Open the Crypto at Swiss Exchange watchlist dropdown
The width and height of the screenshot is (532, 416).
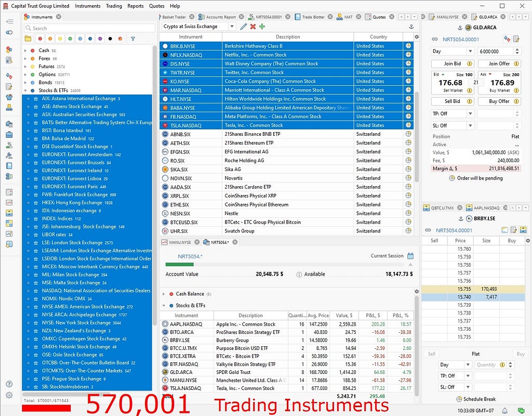(x=232, y=27)
